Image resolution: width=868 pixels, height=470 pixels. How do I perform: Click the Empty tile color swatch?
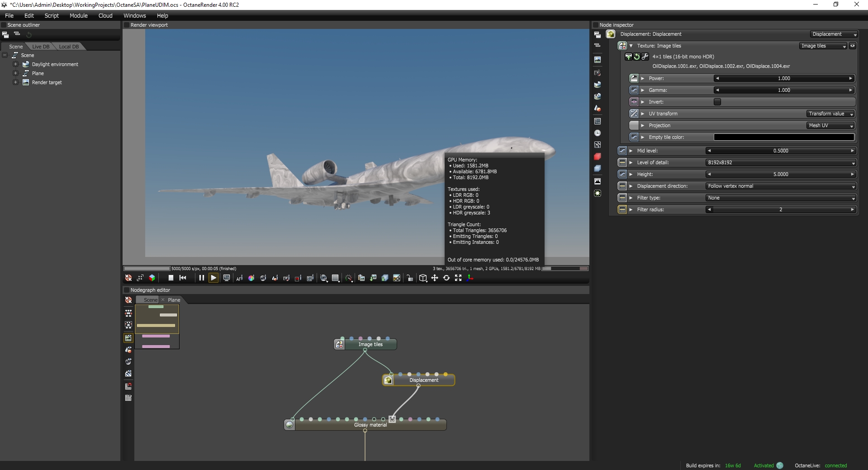pyautogui.click(x=784, y=137)
